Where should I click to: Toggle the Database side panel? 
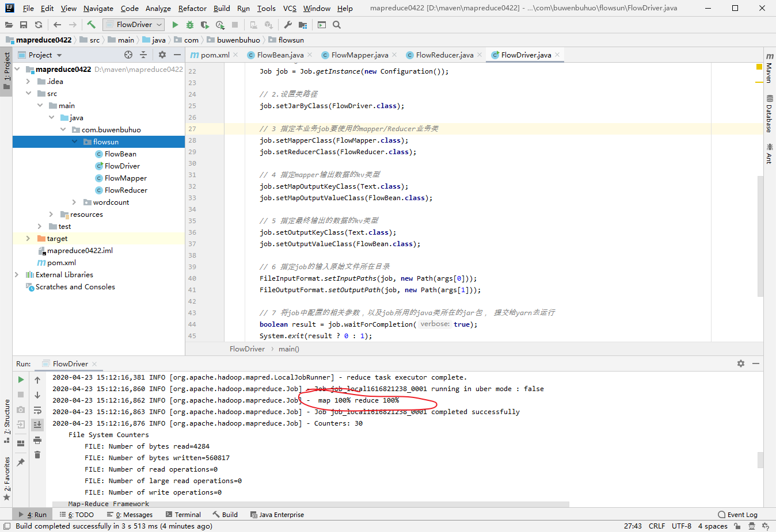[x=770, y=114]
